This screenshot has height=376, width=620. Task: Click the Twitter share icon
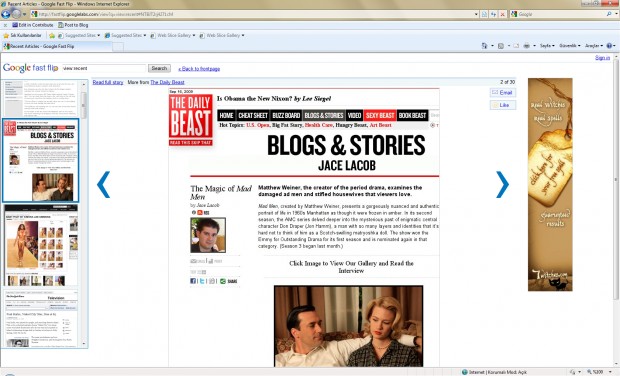coord(202,281)
